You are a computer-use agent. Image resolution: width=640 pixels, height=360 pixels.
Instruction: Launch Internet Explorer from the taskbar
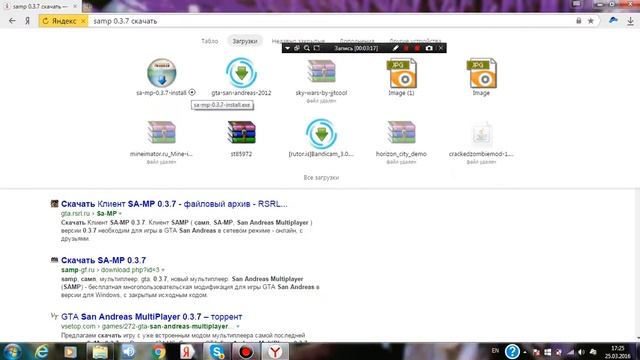(x=41, y=351)
